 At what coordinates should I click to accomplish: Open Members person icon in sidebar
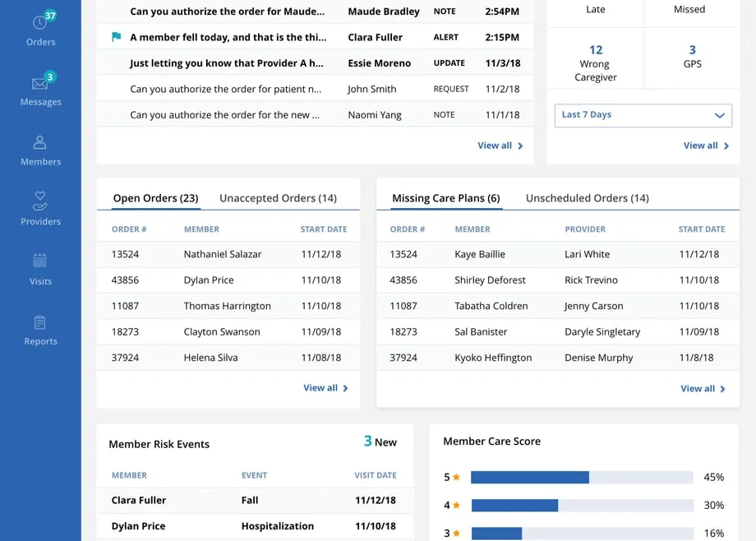(x=40, y=142)
